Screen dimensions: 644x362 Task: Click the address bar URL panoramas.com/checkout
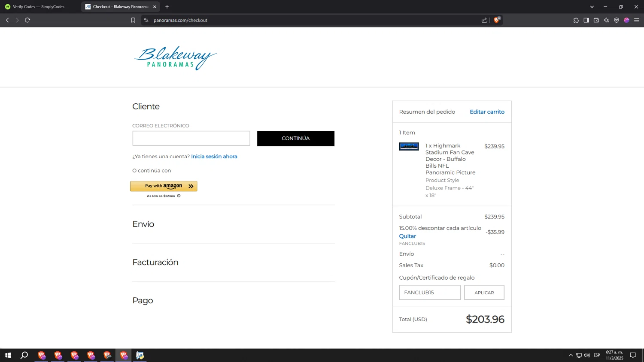[x=180, y=20]
